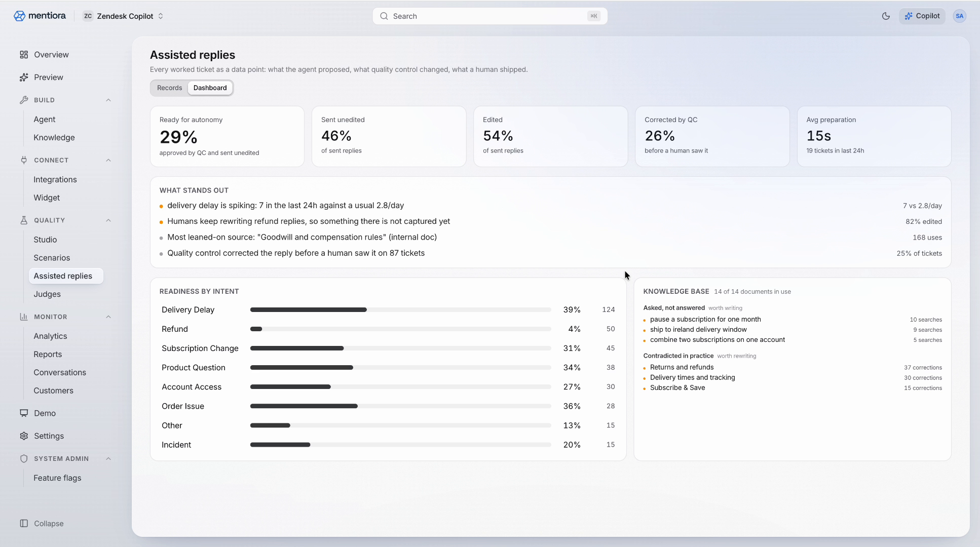Viewport: 980px width, 547px height.
Task: Focus the Search input field
Action: [x=490, y=16]
